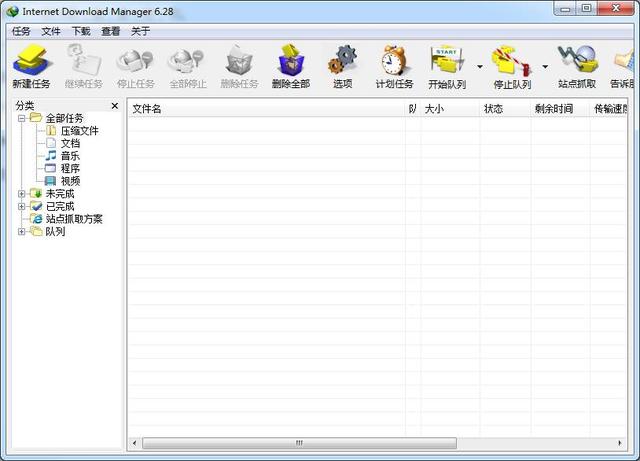This screenshot has height=461, width=640.
Task: Expand the 已完成 tree node
Action: click(22, 206)
